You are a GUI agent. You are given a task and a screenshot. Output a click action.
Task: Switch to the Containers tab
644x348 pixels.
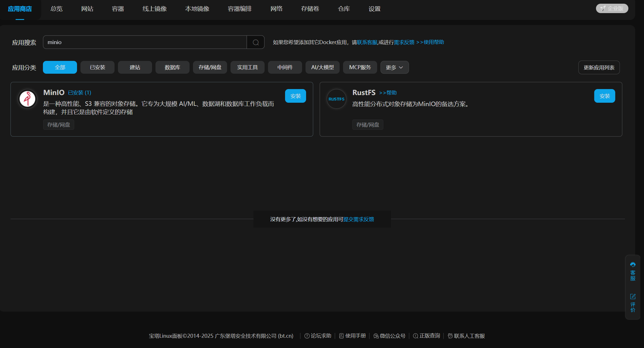pyautogui.click(x=118, y=9)
